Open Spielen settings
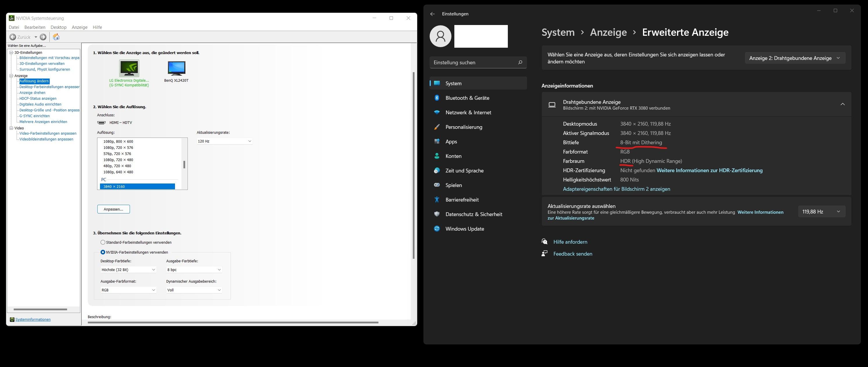The width and height of the screenshot is (868, 367). point(478,185)
